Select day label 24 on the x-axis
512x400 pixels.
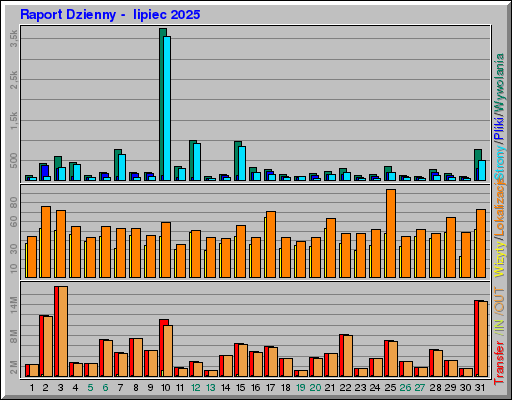[x=375, y=388]
